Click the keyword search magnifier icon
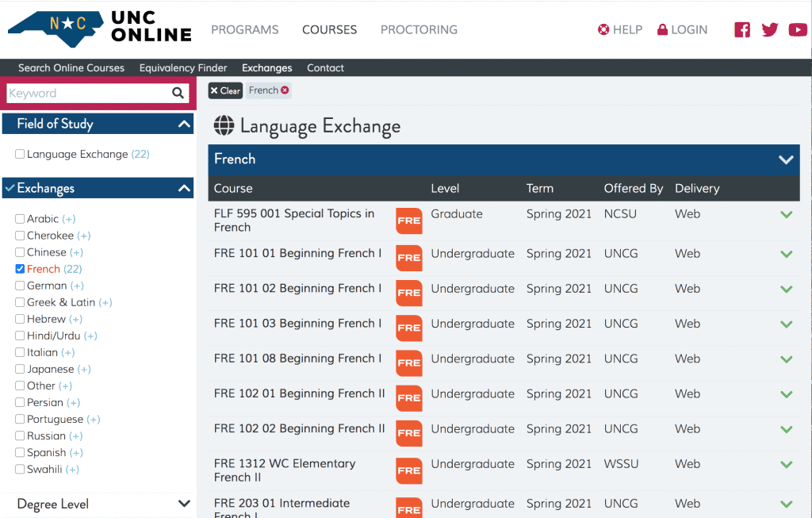 178,94
